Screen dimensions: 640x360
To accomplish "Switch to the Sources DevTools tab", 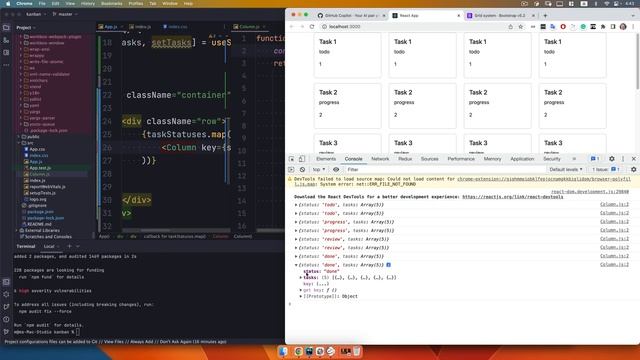I will tap(429, 159).
